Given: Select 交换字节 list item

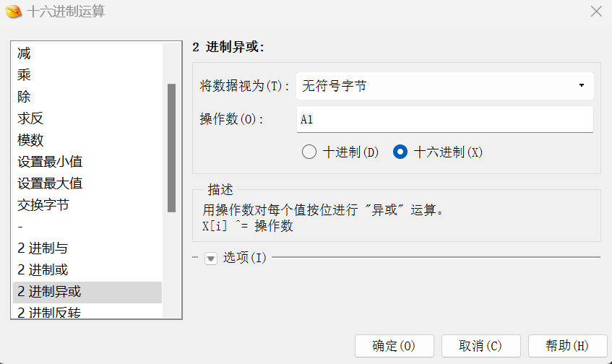Looking at the screenshot, I should 88,205.
